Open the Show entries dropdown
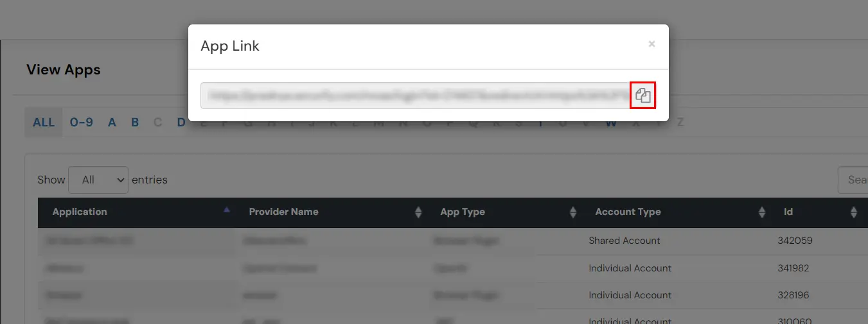Viewport: 868px width, 324px height. (98, 180)
